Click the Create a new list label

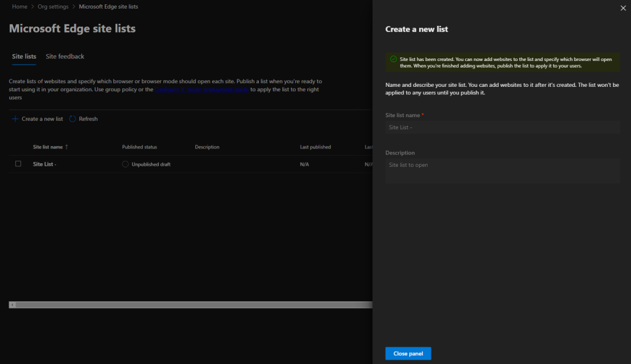pyautogui.click(x=43, y=119)
